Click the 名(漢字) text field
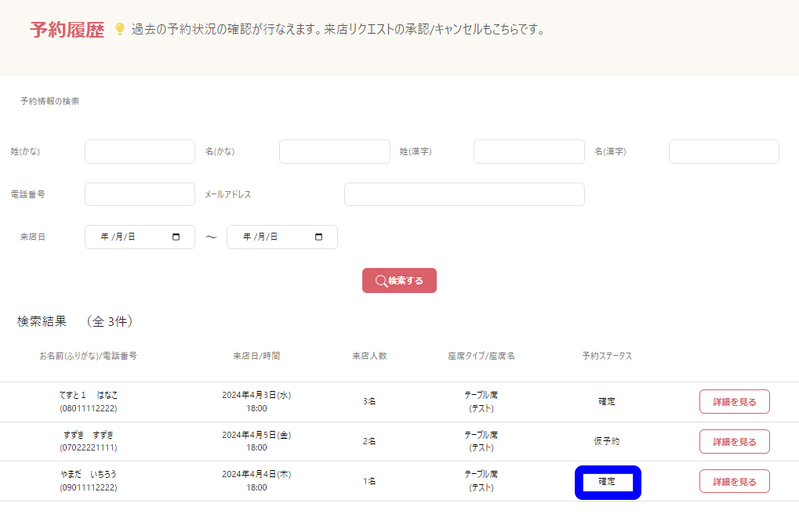The height and width of the screenshot is (532, 799). [x=723, y=151]
